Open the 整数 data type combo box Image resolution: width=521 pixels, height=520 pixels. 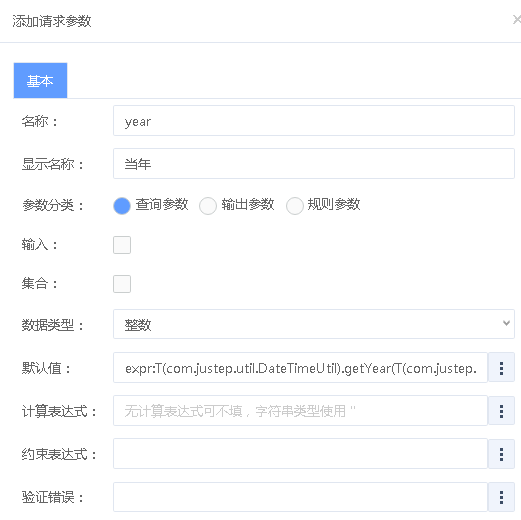click(x=314, y=324)
